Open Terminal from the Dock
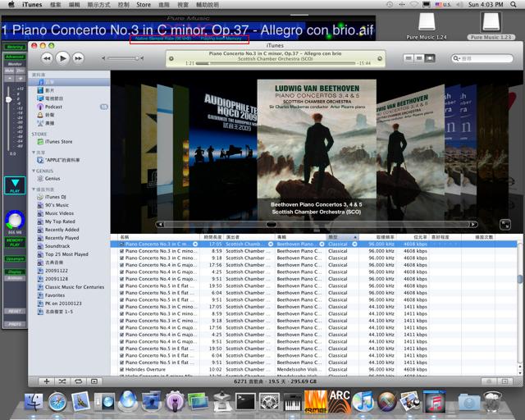525x420 pixels. click(245, 402)
